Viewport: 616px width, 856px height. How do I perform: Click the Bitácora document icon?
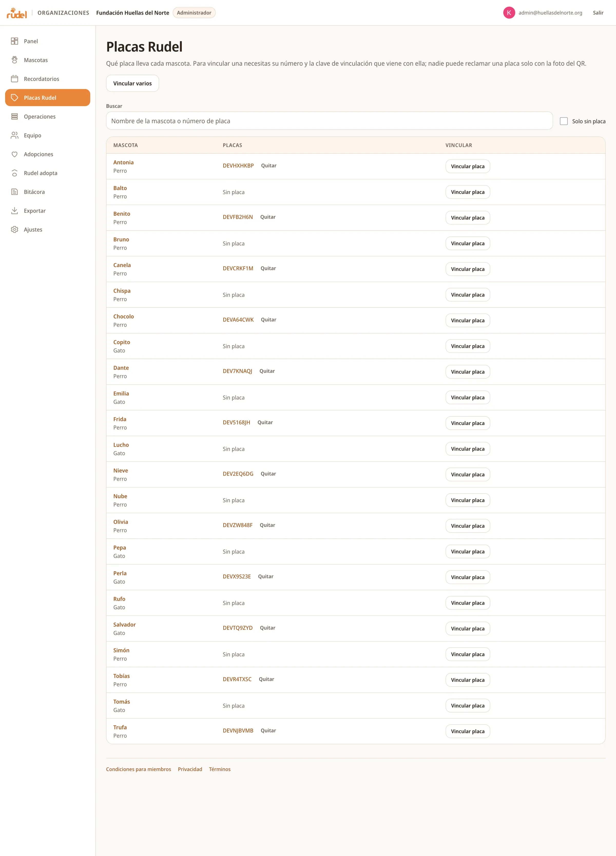pyautogui.click(x=14, y=192)
